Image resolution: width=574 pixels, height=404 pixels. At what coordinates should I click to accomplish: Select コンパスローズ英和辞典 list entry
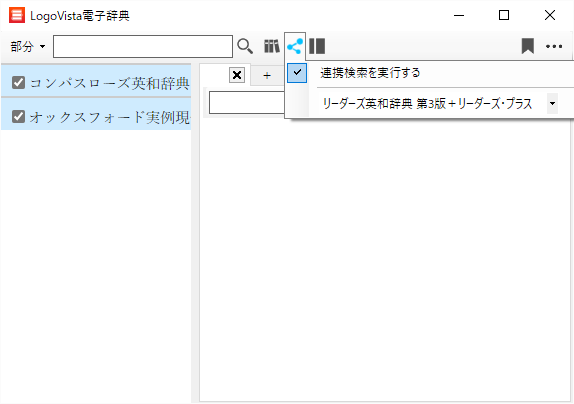point(96,83)
